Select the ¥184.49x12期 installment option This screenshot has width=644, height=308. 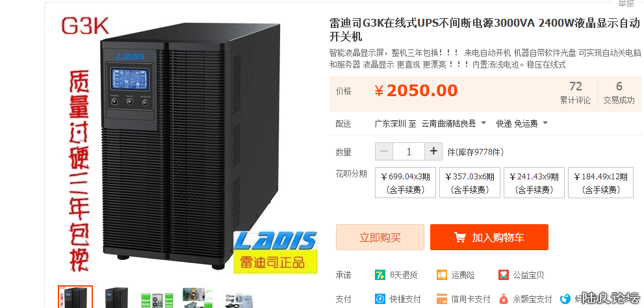(600, 183)
